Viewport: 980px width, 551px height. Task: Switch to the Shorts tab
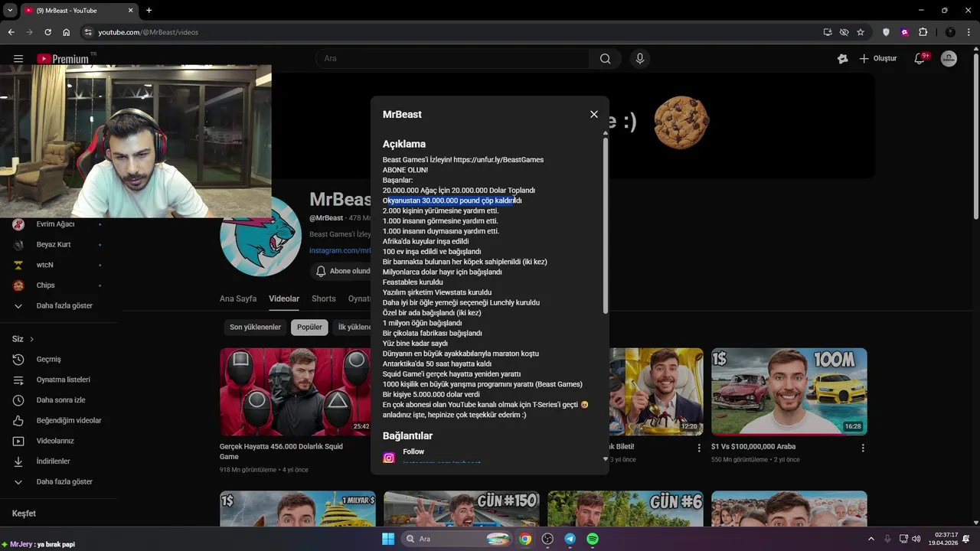pos(324,298)
